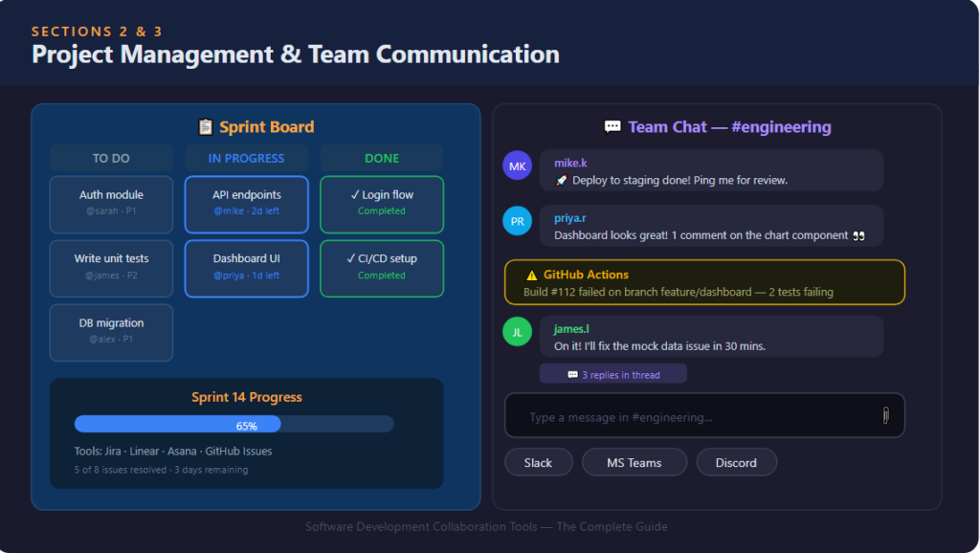
Task: Click the eyes emoji in priya.r's message
Action: [x=858, y=235]
